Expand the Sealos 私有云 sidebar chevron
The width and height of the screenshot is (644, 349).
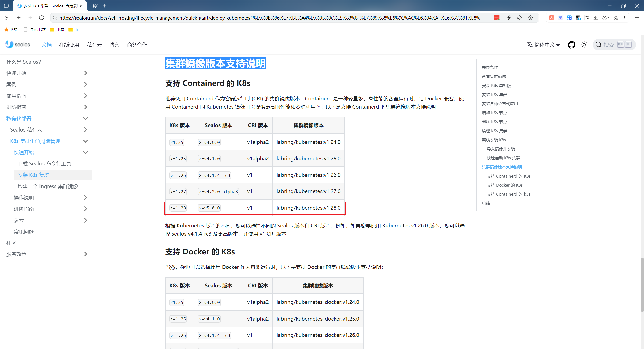coord(85,130)
